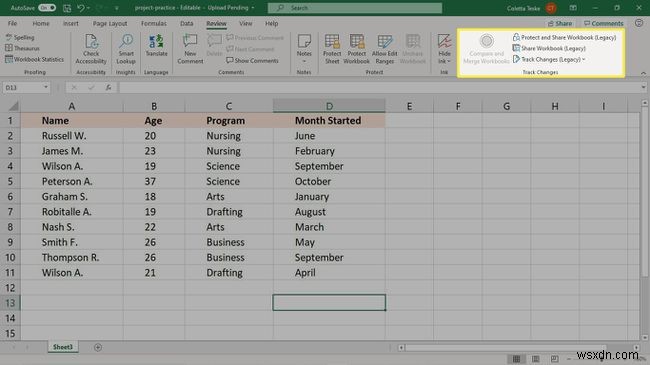Select column D header
The width and height of the screenshot is (650, 365).
click(329, 106)
